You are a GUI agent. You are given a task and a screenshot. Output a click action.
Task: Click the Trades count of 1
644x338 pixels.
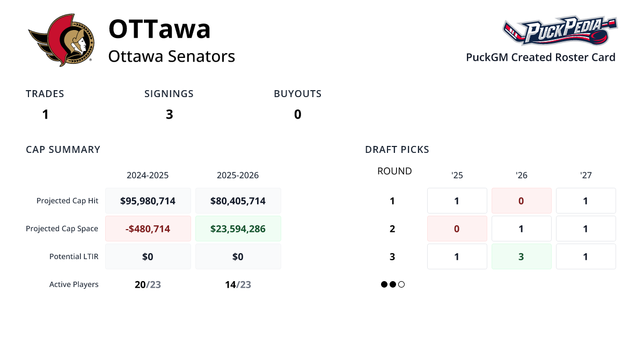pos(46,114)
